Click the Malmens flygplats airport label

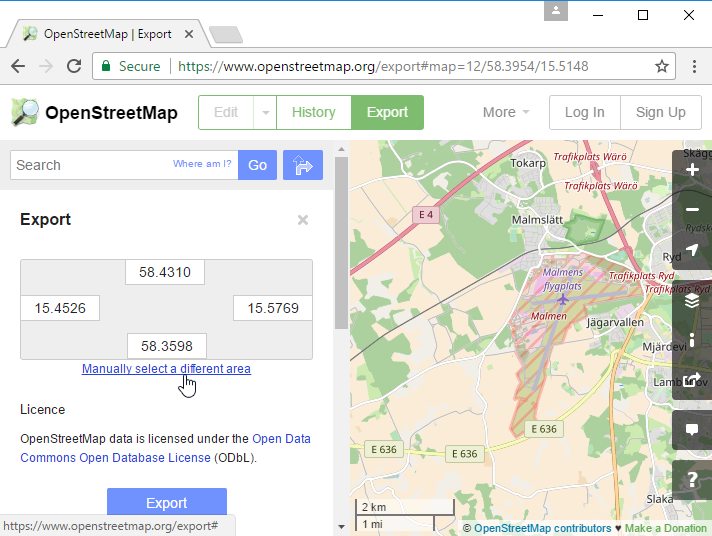(563, 279)
